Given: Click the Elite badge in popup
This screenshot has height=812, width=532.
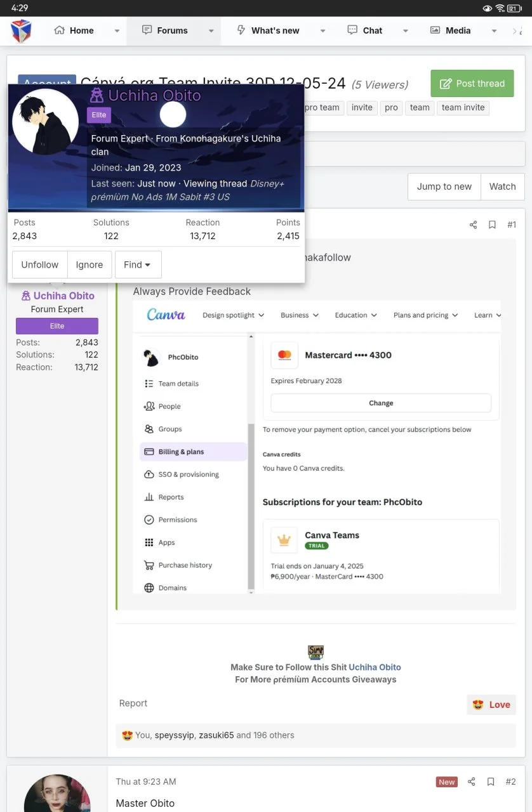Looking at the screenshot, I should (99, 115).
